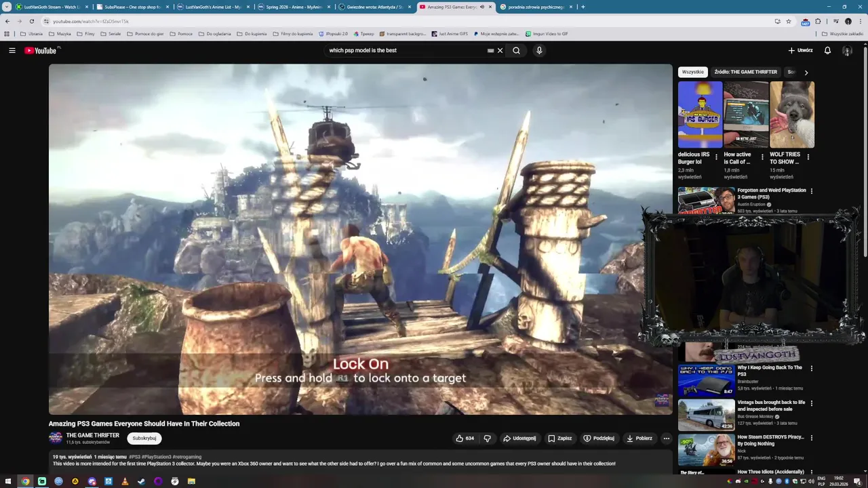This screenshot has height=488, width=868.
Task: Open more actions ellipsis under video
Action: [x=666, y=439]
